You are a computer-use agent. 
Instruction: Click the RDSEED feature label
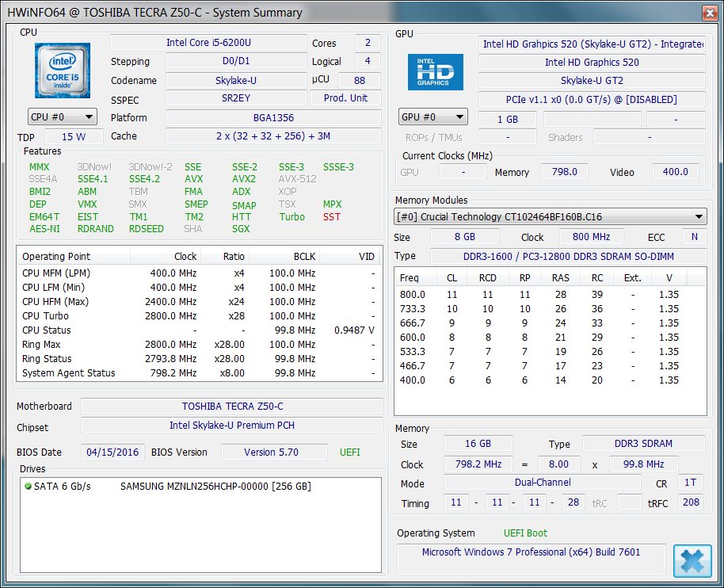tap(147, 229)
